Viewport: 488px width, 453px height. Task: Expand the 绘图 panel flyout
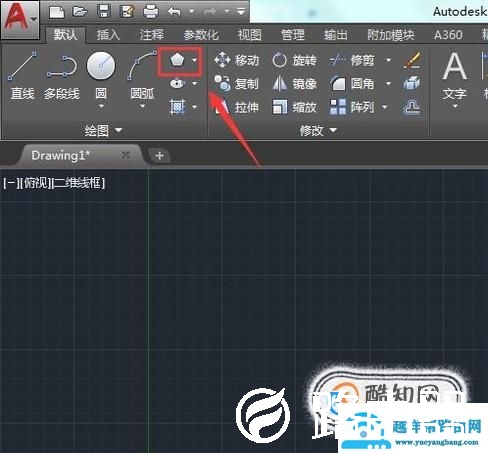[x=103, y=131]
